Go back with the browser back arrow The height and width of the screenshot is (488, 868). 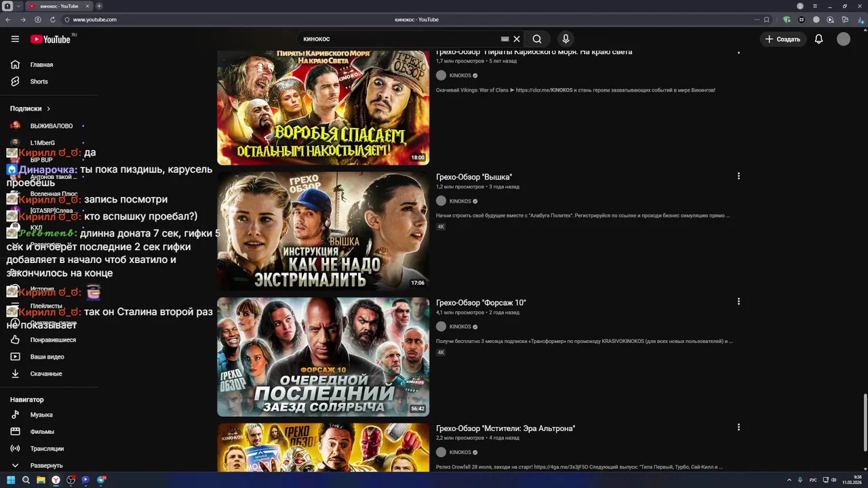pyautogui.click(x=8, y=20)
